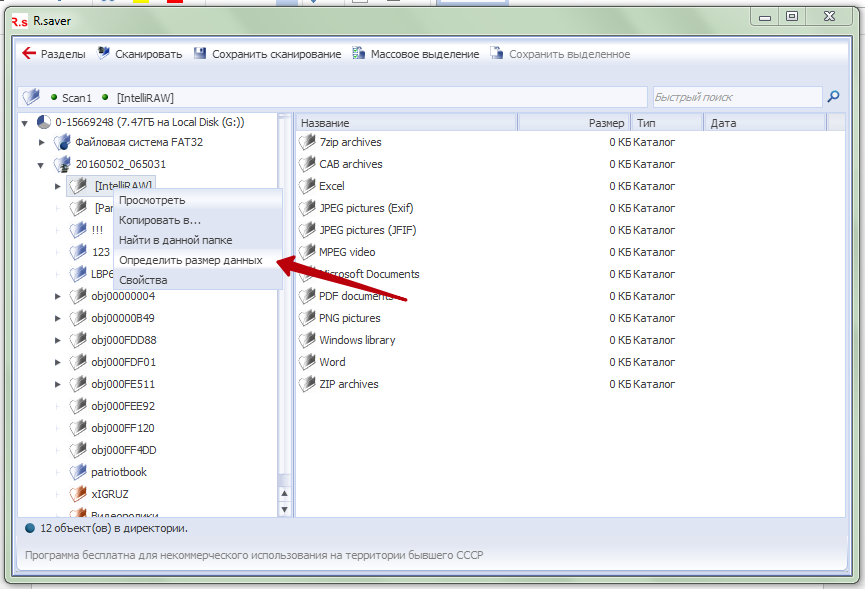Click the disk icon of 0-15669248 node

point(44,122)
